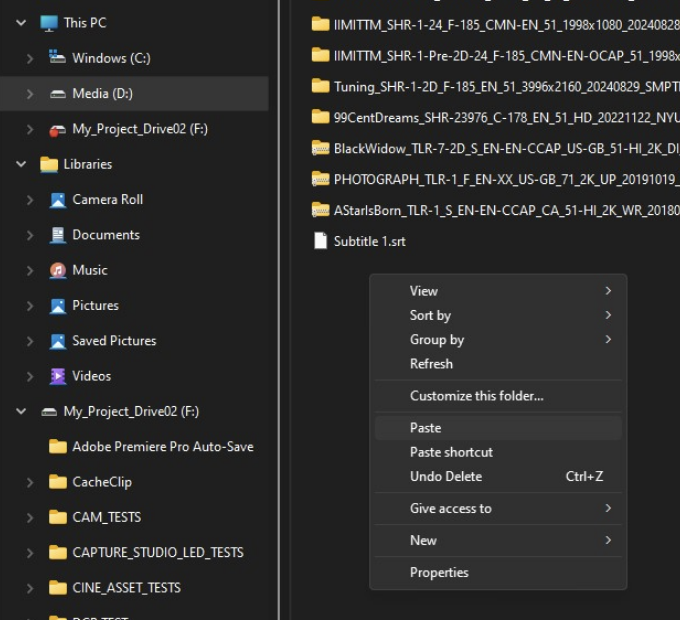680x620 pixels.
Task: Expand the CAM_TESTS folder node
Action: point(29,518)
